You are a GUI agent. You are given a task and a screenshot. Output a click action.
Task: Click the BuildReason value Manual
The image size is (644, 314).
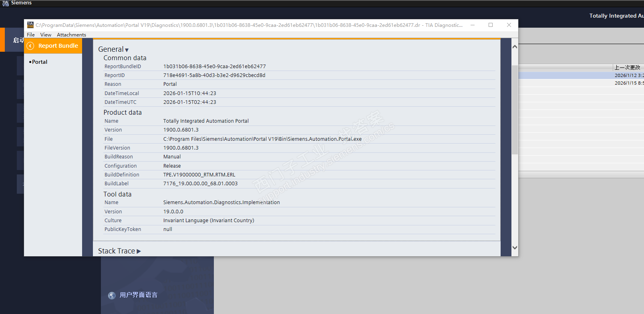pos(172,157)
